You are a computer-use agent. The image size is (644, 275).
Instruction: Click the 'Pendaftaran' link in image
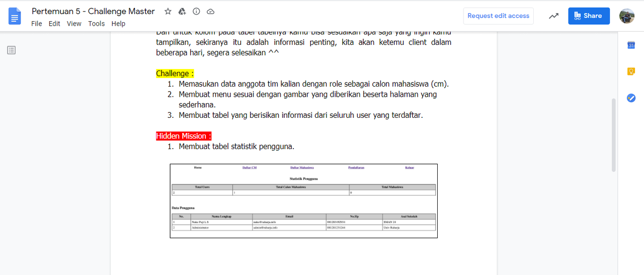click(x=356, y=167)
